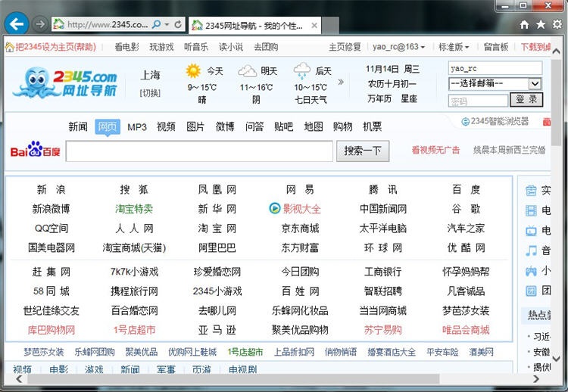568x392 pixels.
Task: Open the browser home icon
Action: pyautogui.click(x=524, y=25)
